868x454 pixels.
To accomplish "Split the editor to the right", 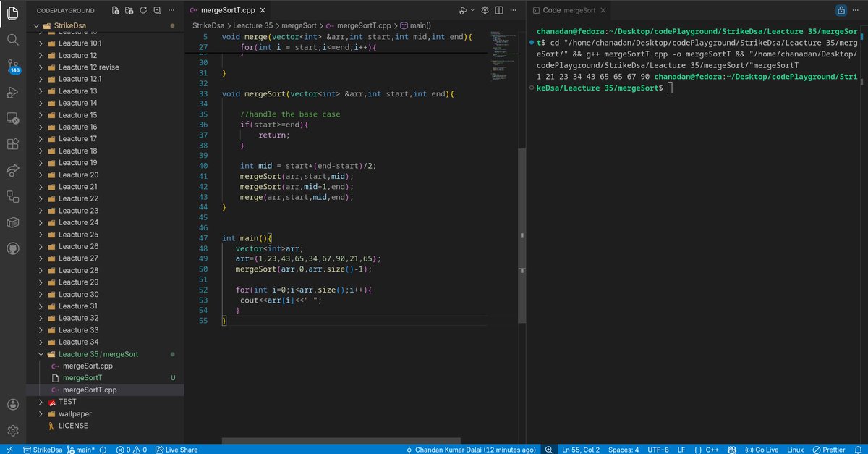I will (x=499, y=11).
